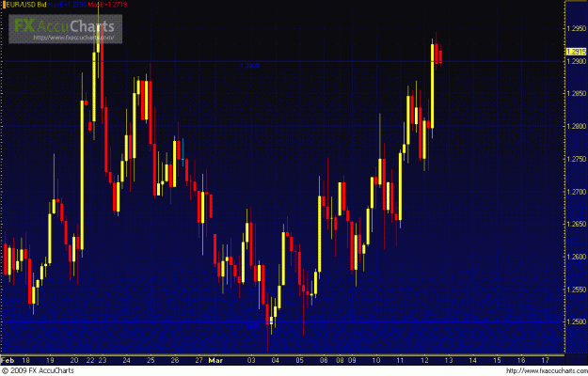Click the 1.2700 price axis label
This screenshot has height=376, width=588.
coord(577,192)
